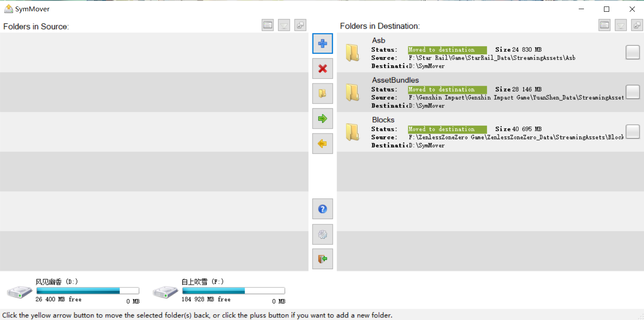Click the SymMover title bar app icon
Viewport: 644px width, 320px height.
[8, 9]
